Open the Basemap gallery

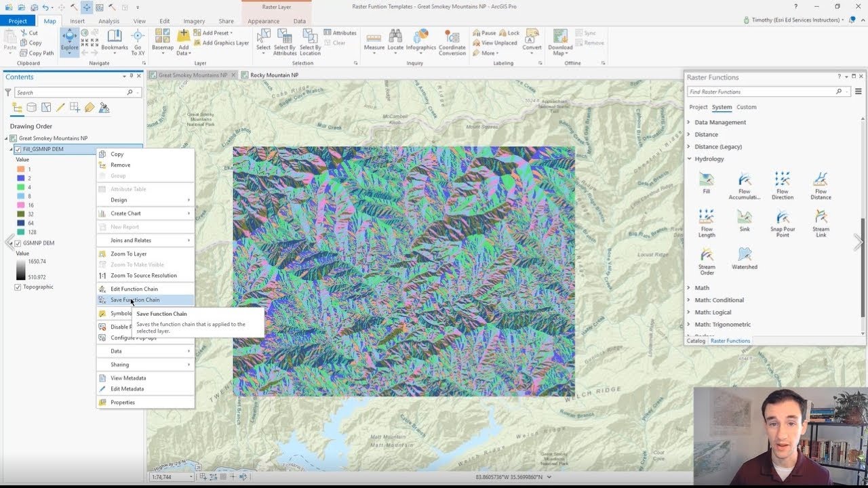[x=163, y=42]
